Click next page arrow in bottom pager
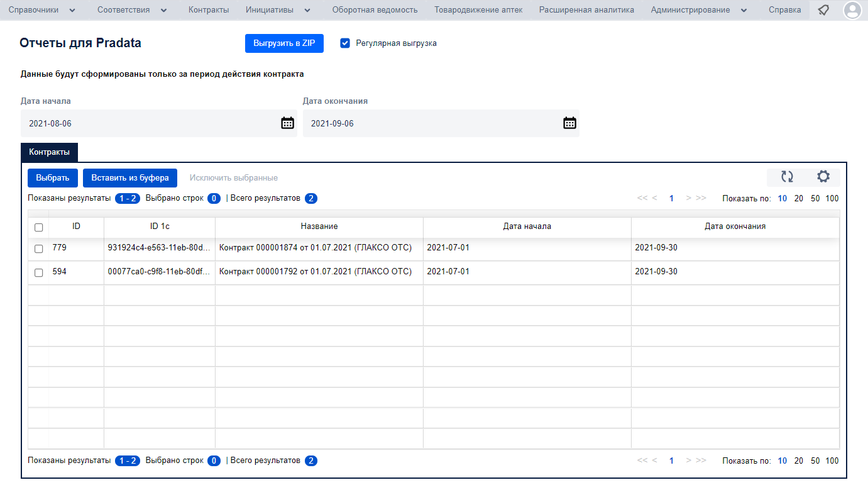 tap(688, 461)
